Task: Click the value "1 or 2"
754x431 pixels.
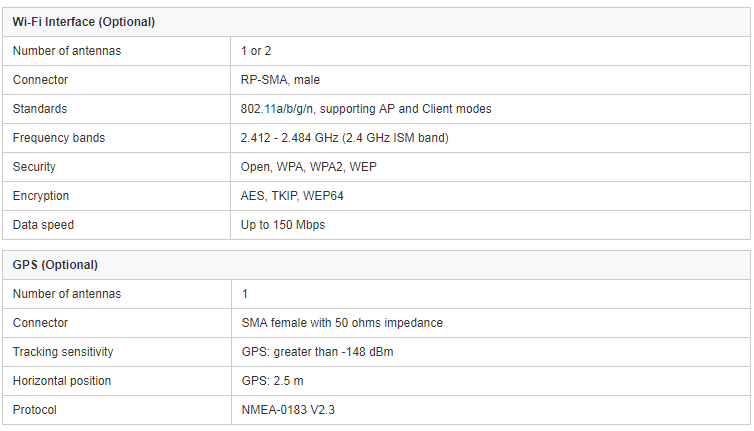Action: [x=256, y=51]
